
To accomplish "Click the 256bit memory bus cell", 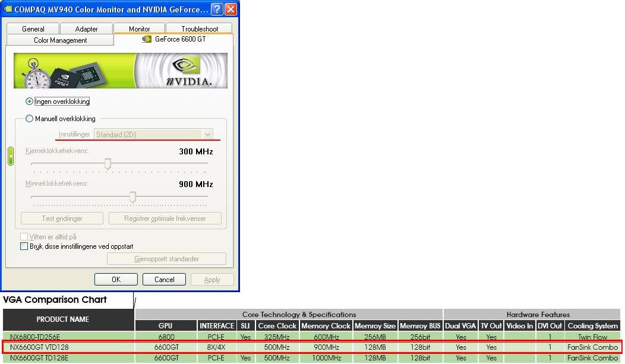I will (x=420, y=337).
